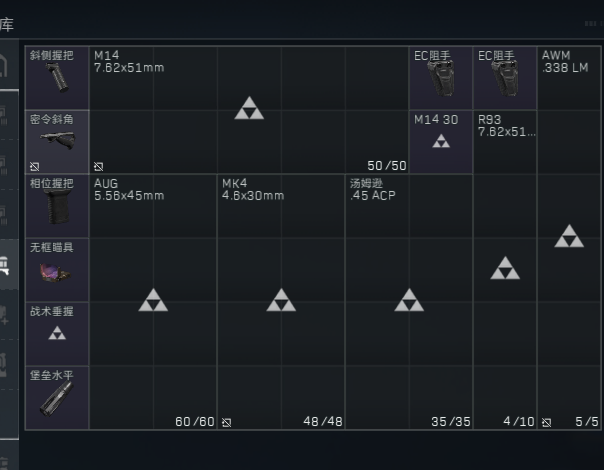Viewport: 604px width, 470px height.
Task: Select the 堡垒水平 item
Action: [57, 398]
